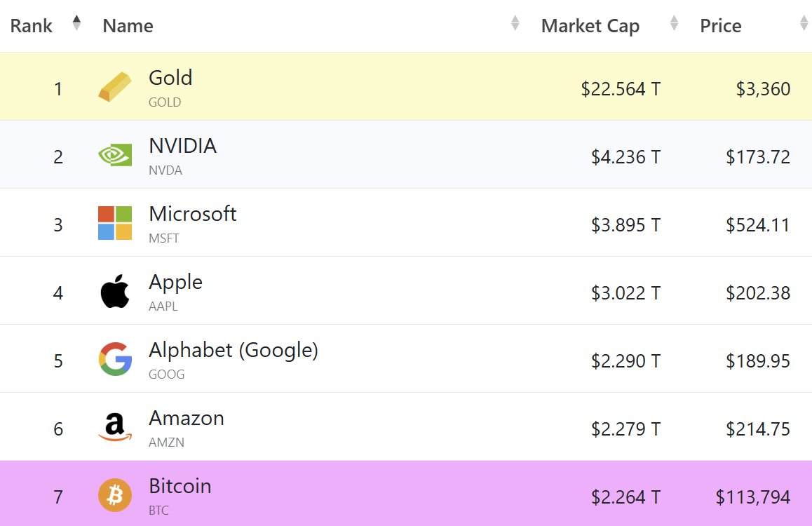
Task: Click the Market Cap column header
Action: pyautogui.click(x=590, y=26)
